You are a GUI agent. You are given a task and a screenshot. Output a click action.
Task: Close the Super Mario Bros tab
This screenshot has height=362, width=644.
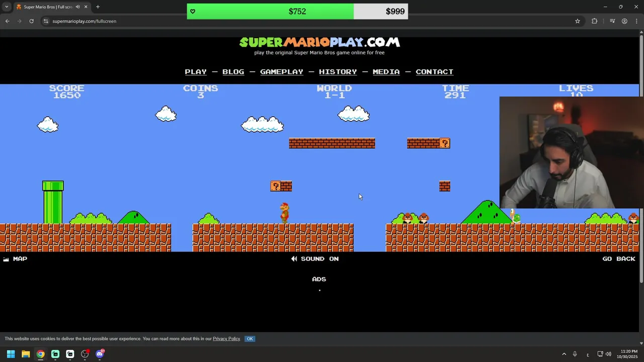(x=86, y=7)
